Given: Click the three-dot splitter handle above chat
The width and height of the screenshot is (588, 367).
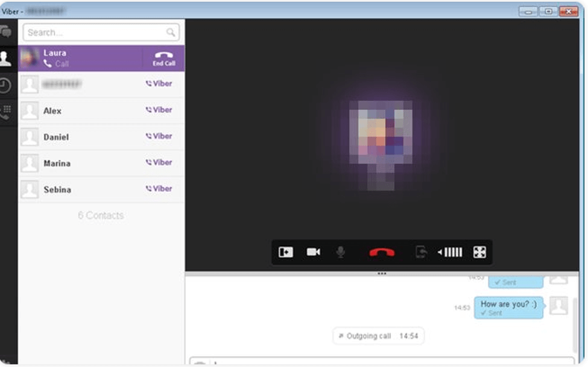Looking at the screenshot, I should click(382, 273).
